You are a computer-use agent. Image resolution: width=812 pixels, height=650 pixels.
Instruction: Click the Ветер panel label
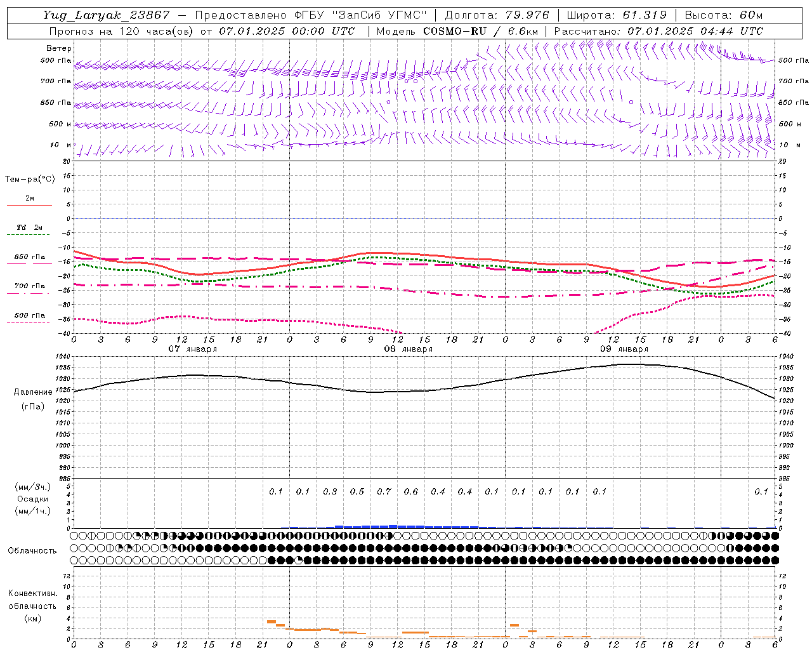tap(59, 48)
